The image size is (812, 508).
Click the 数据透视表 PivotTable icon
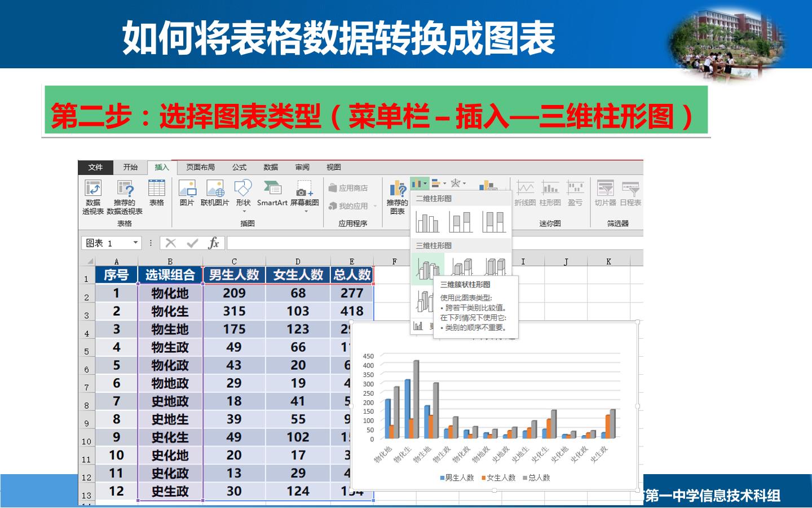point(93,196)
